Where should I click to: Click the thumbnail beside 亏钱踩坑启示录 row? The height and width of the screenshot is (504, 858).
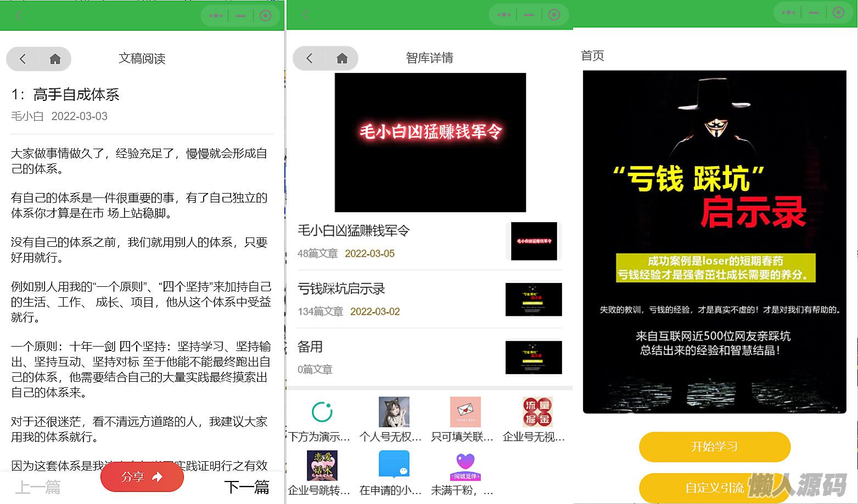pyautogui.click(x=534, y=299)
